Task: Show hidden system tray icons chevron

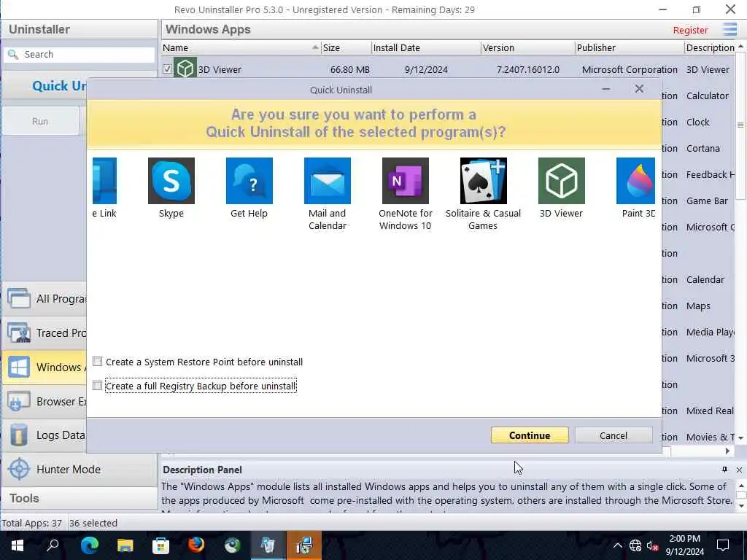Action: tap(617, 545)
